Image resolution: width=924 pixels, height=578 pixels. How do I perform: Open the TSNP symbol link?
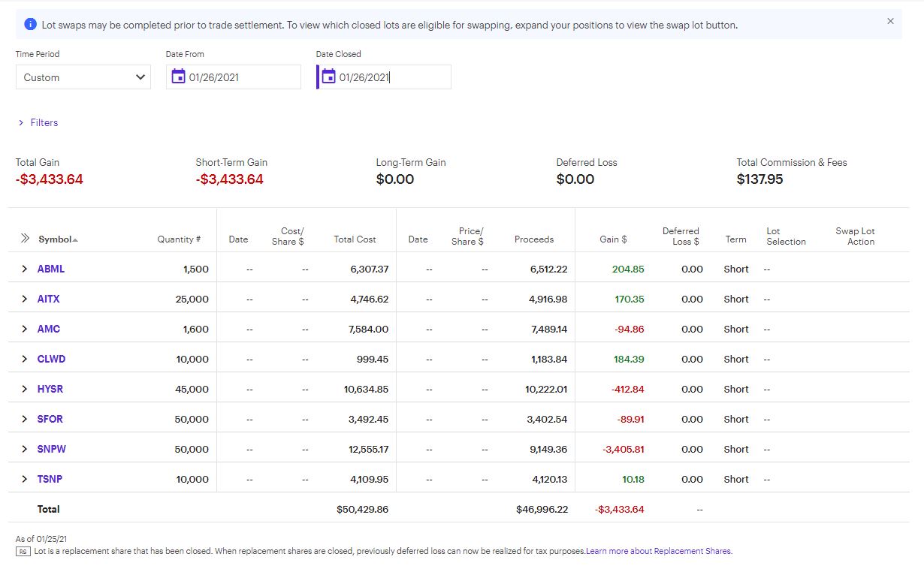tap(50, 479)
